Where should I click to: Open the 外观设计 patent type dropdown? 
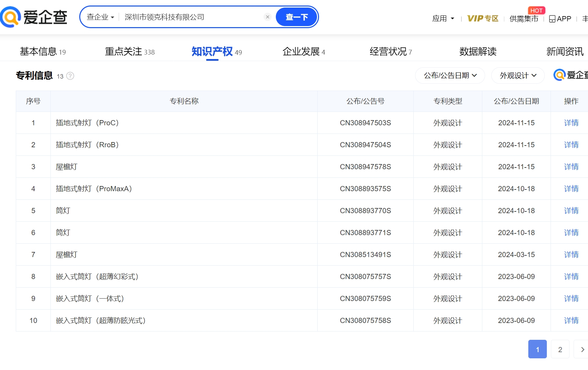pos(518,76)
